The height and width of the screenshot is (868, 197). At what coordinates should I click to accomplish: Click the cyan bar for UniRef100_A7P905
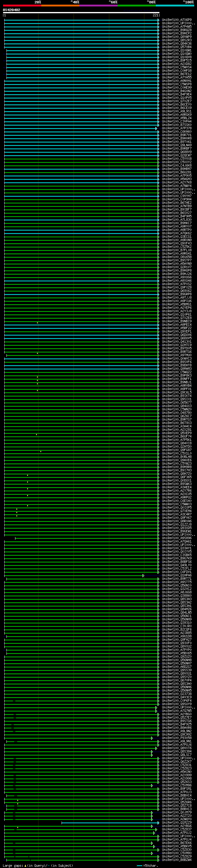point(82,176)
